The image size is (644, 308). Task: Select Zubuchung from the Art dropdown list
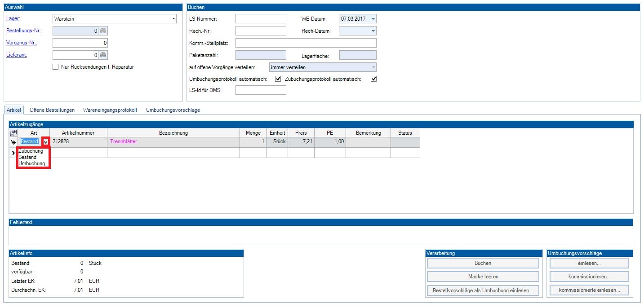pyautogui.click(x=31, y=151)
